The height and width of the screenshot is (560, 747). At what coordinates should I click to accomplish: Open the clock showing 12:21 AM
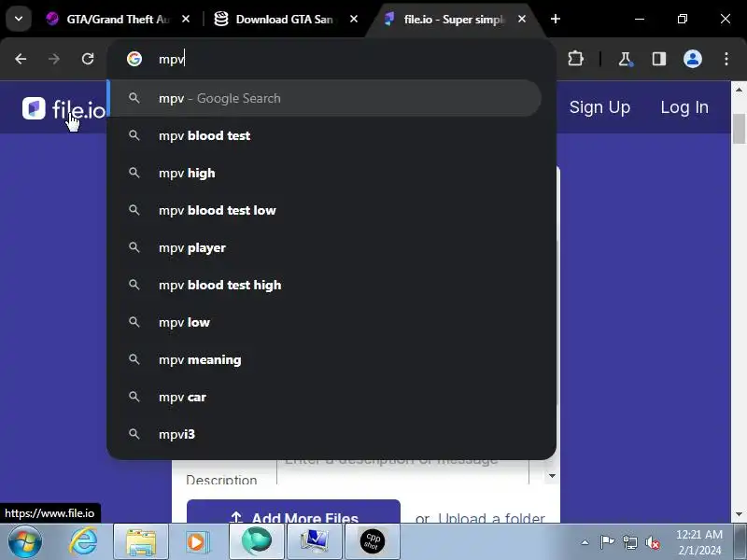coord(699,542)
